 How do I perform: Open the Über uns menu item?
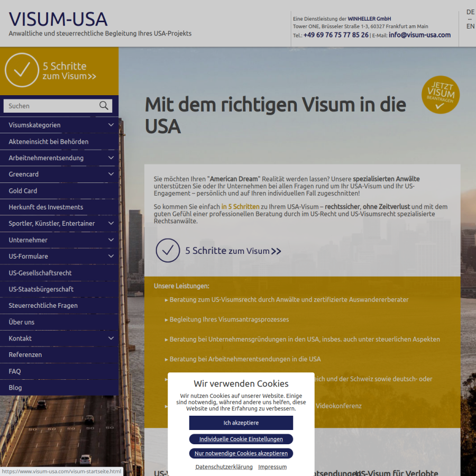59,322
